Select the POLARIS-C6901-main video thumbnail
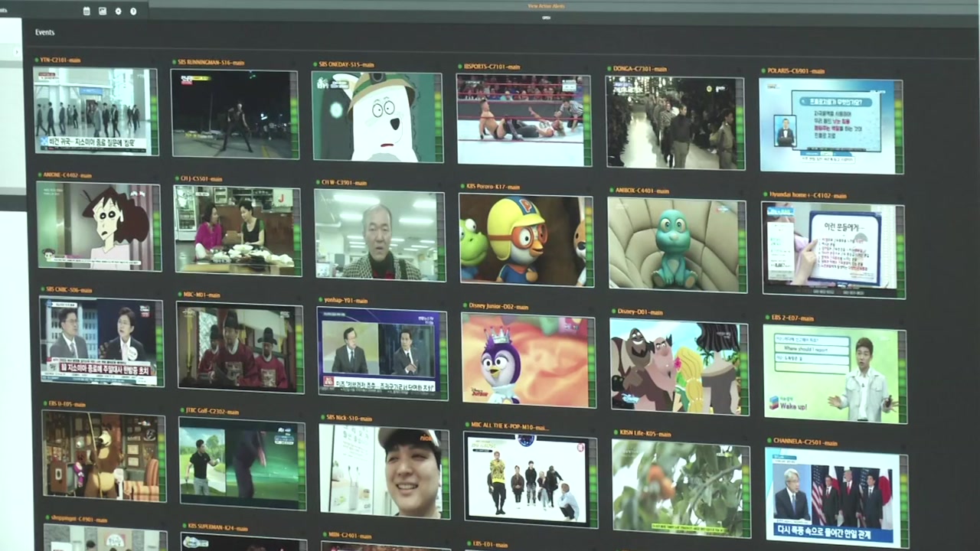The height and width of the screenshot is (551, 980). click(827, 126)
